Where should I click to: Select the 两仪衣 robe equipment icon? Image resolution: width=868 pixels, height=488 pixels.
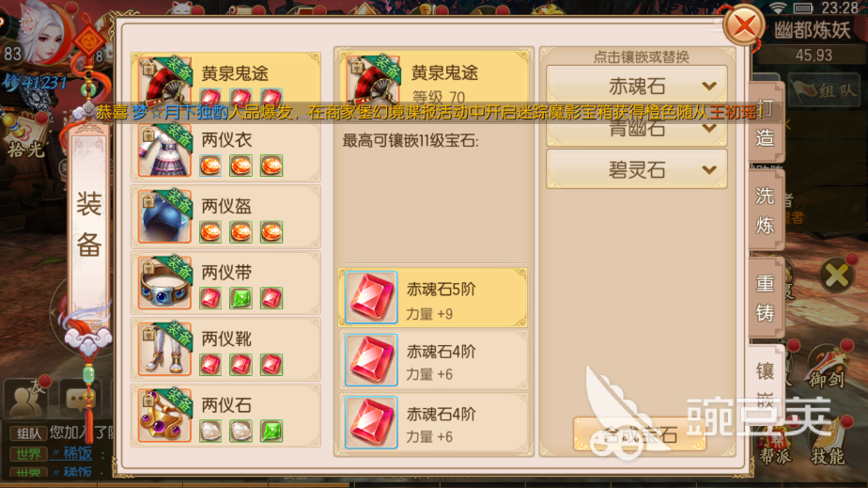tap(165, 150)
